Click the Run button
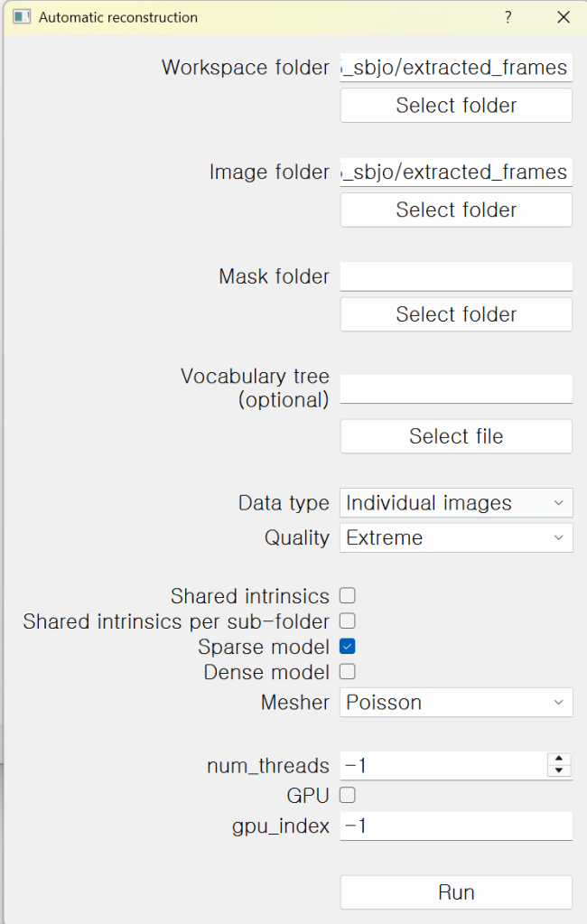The image size is (587, 924). [x=456, y=892]
